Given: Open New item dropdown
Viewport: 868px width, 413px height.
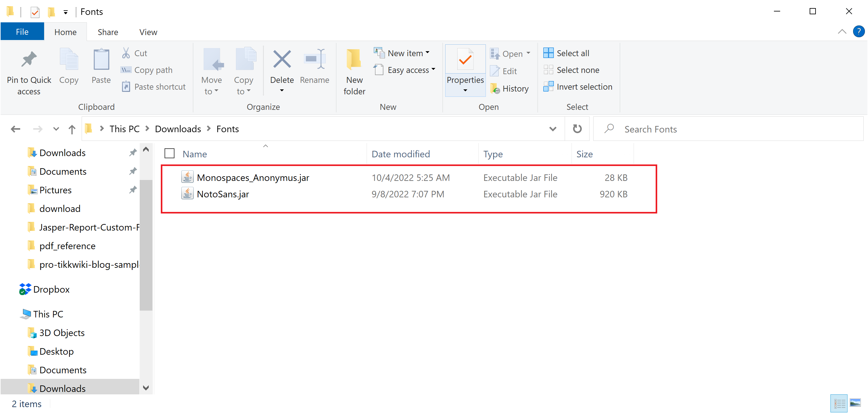Looking at the screenshot, I should pos(402,53).
